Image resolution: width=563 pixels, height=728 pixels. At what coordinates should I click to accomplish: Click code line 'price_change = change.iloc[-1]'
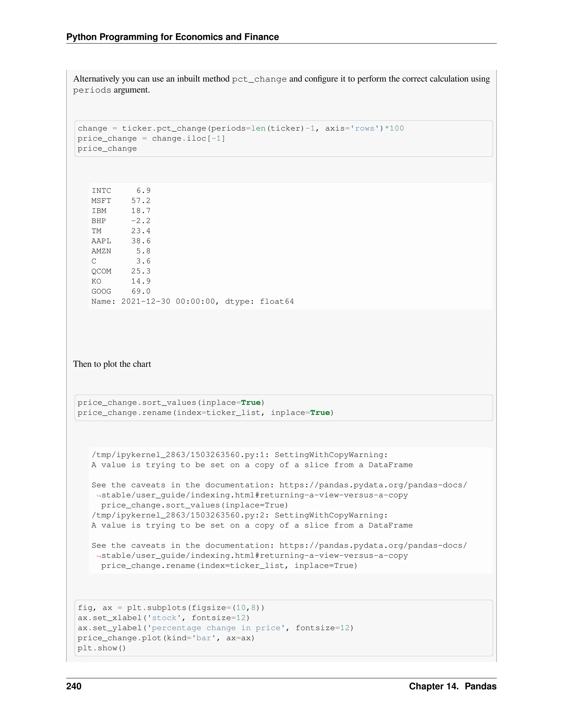click(x=151, y=138)
